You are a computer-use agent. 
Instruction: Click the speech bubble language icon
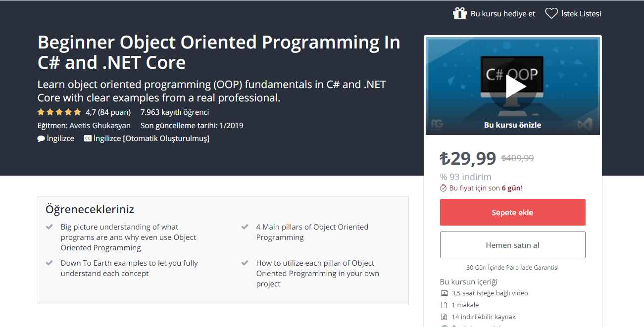tap(41, 139)
